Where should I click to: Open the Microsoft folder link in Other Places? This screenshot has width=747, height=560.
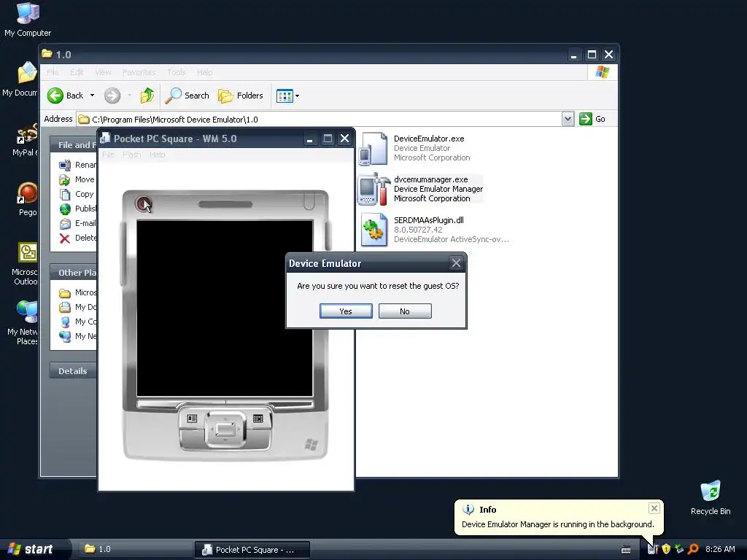pos(77,292)
